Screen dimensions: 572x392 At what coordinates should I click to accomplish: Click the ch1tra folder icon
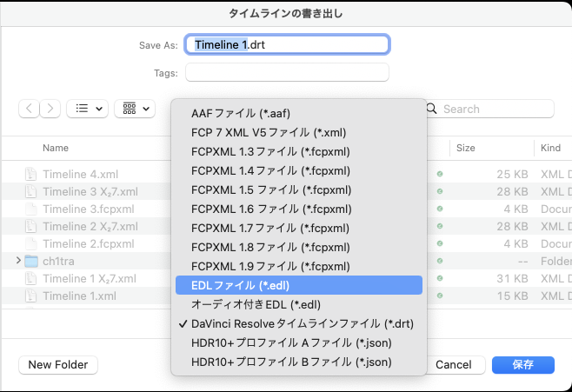click(31, 261)
